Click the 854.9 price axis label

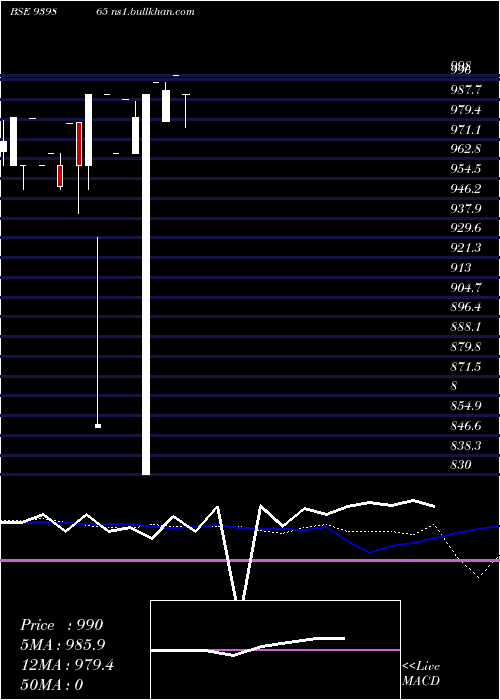tap(466, 405)
